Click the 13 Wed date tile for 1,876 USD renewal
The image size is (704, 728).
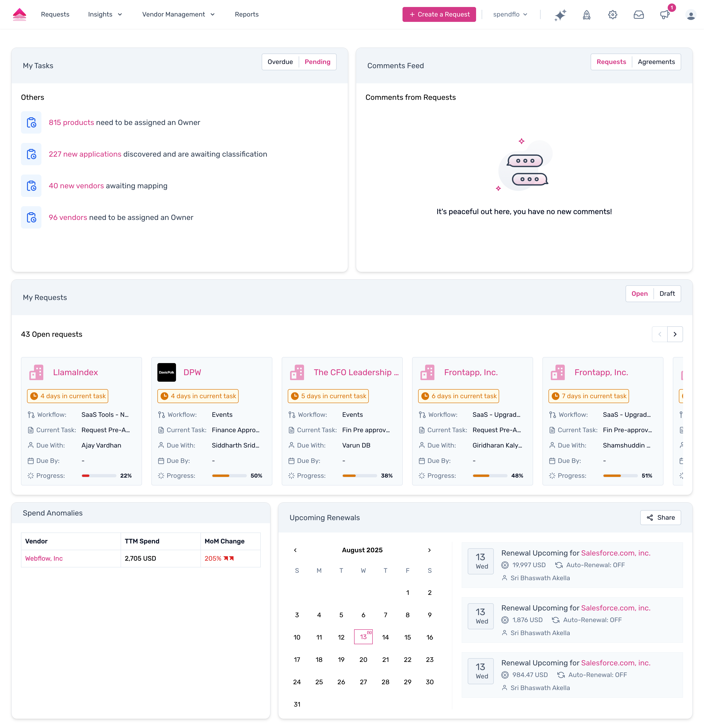click(481, 617)
